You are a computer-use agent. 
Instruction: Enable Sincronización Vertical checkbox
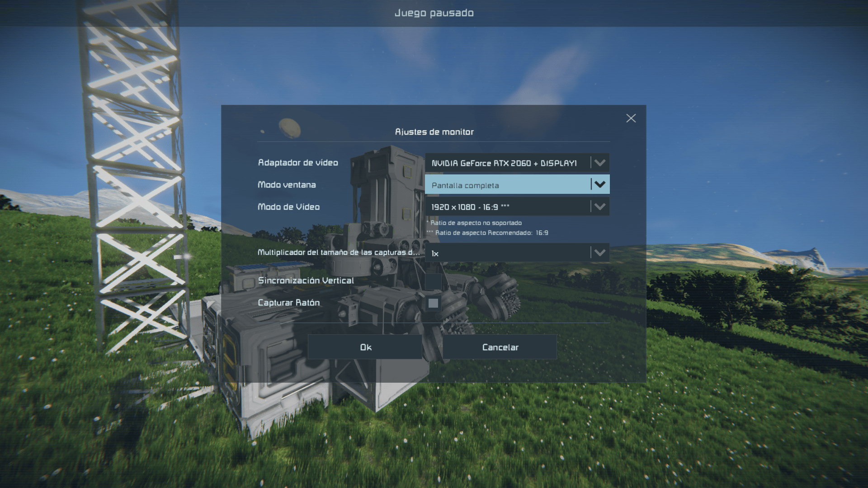433,281
